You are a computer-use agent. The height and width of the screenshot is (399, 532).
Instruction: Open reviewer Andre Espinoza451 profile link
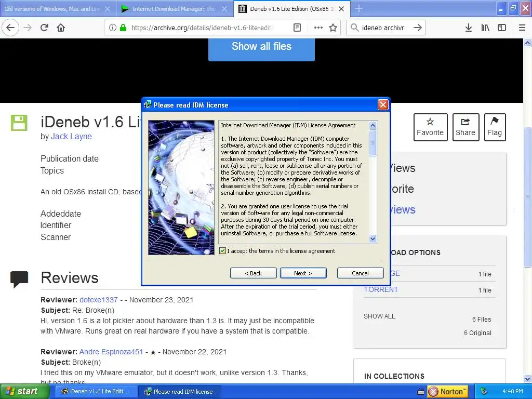click(x=111, y=352)
